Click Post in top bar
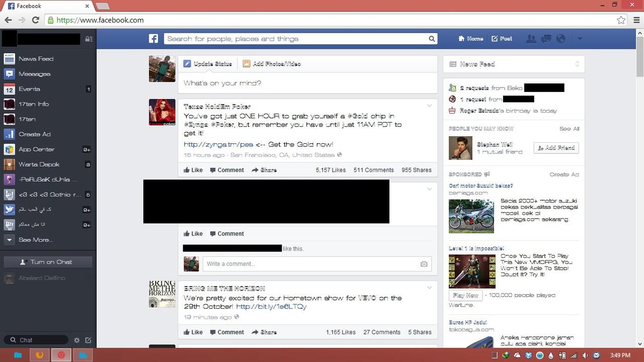Viewport: 644px width, 362px height. point(502,39)
